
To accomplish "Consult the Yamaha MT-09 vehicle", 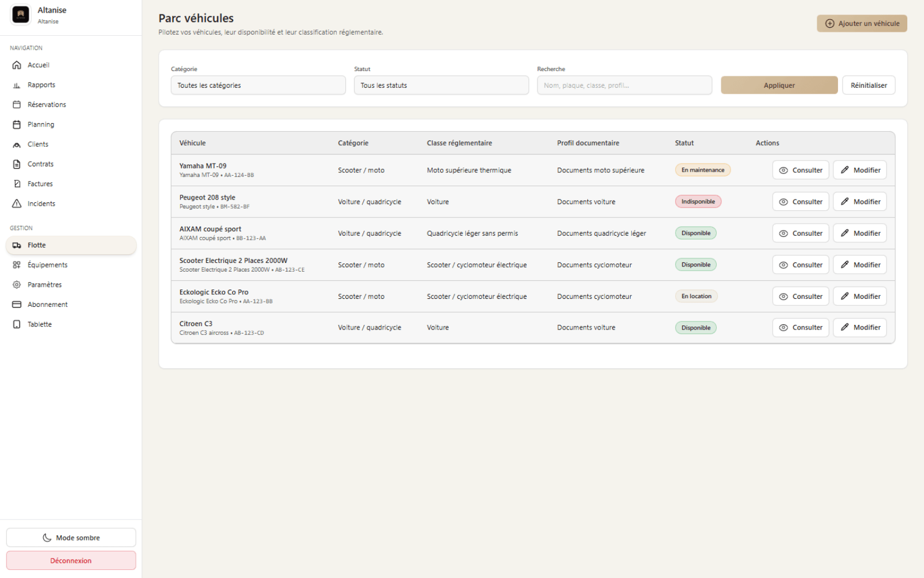I will pyautogui.click(x=800, y=171).
